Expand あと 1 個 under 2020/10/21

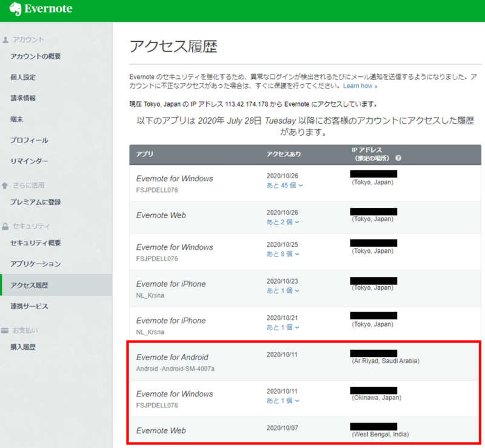click(x=283, y=327)
